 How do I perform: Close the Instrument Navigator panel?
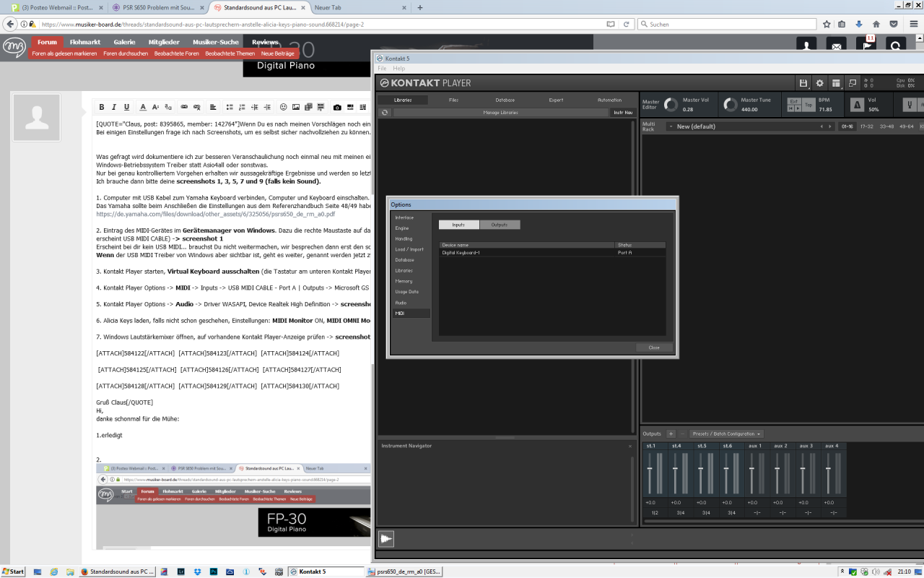(x=629, y=447)
